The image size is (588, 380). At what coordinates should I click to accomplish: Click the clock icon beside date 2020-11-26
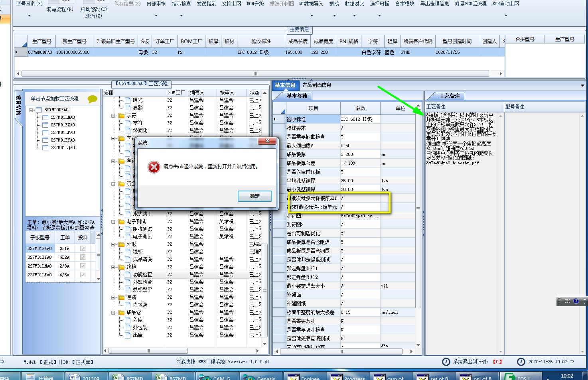click(521, 362)
